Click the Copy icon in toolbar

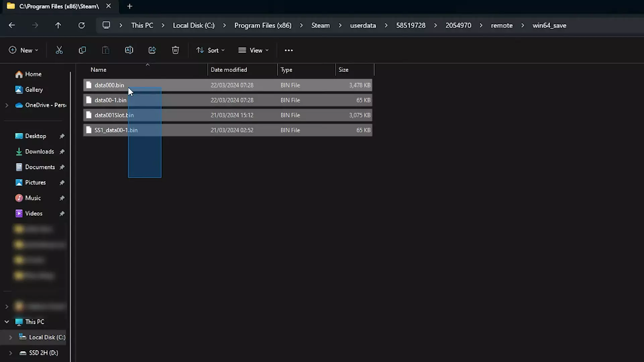(x=82, y=50)
